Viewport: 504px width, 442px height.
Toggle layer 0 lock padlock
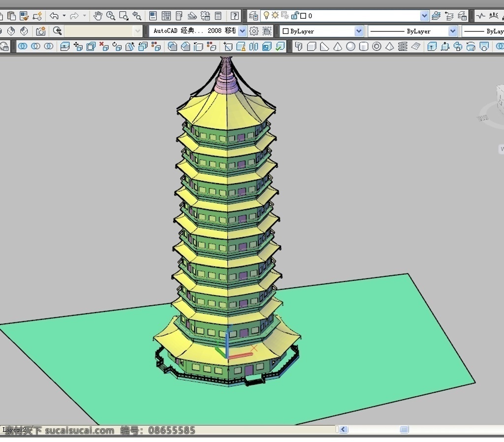[x=294, y=15]
